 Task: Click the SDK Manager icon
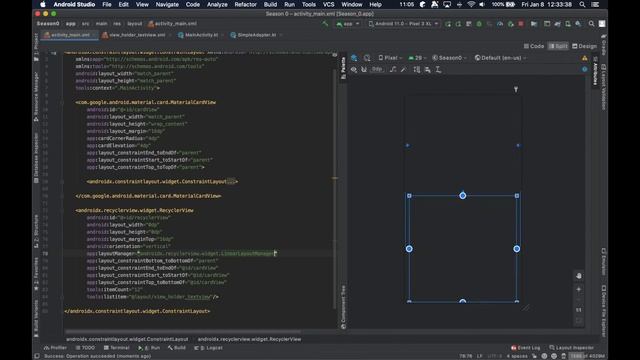coord(578,24)
